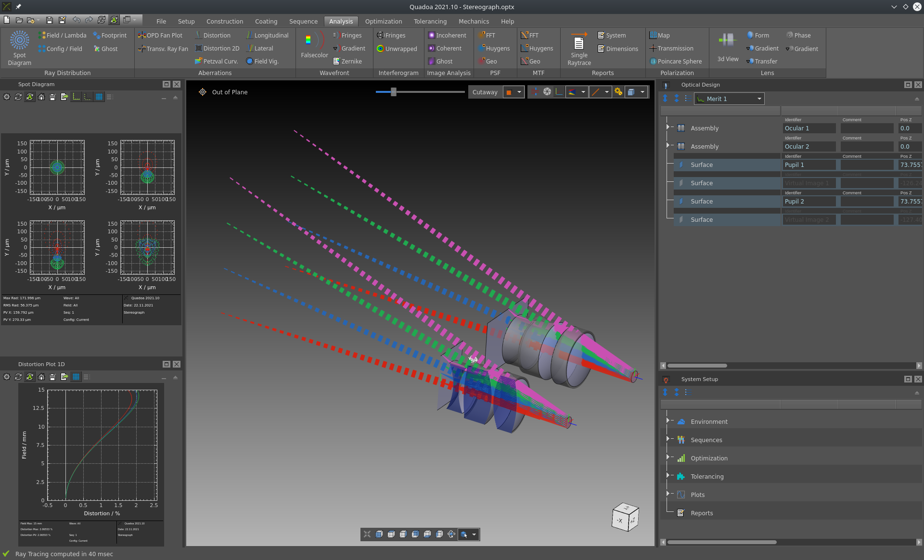The height and width of the screenshot is (560, 924).
Task: Open the File menu
Action: pos(161,21)
